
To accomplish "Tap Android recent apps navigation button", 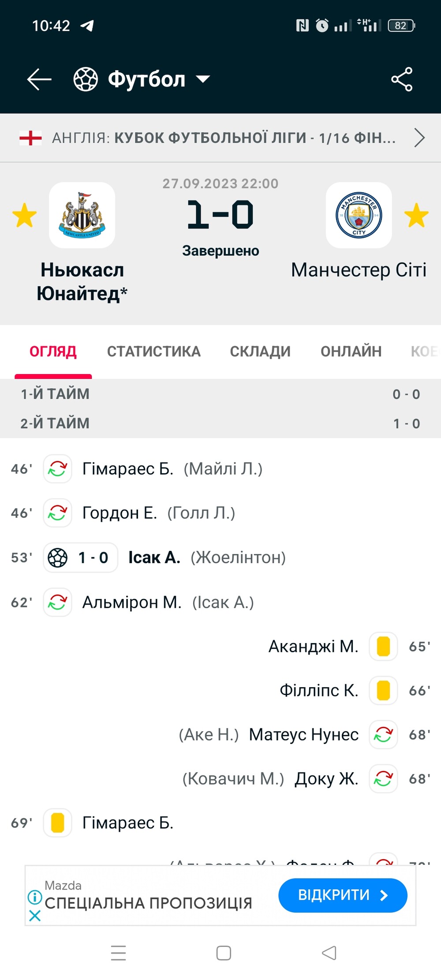I will [118, 953].
